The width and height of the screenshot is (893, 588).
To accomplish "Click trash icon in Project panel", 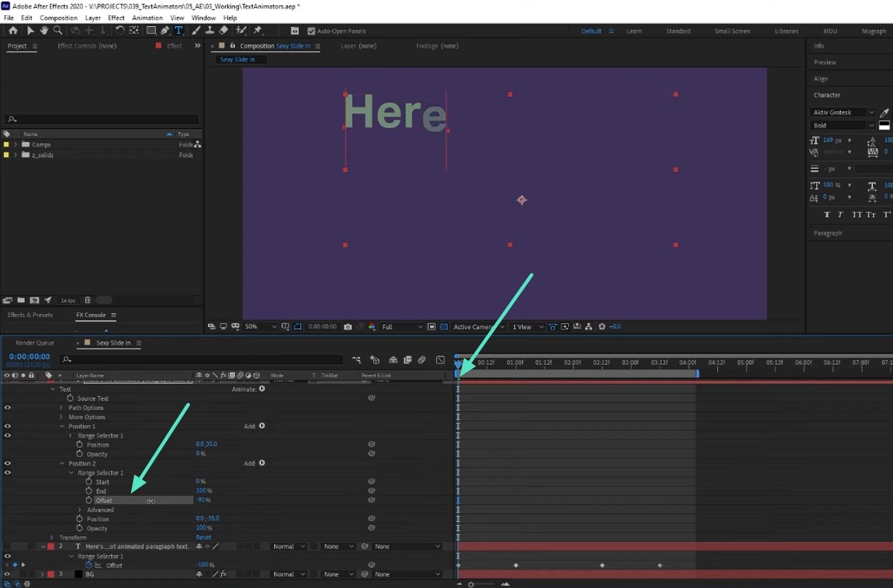I will (x=87, y=300).
